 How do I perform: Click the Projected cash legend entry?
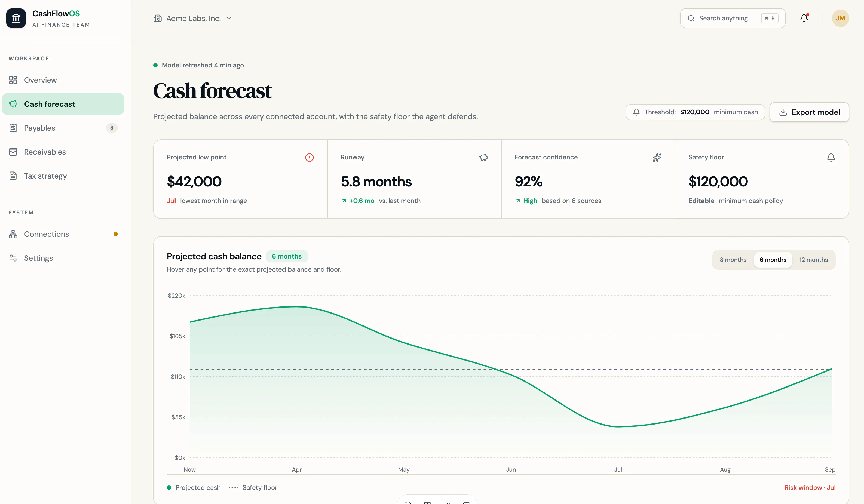pos(194,488)
